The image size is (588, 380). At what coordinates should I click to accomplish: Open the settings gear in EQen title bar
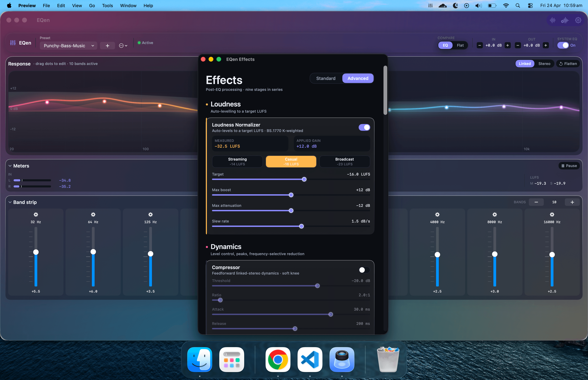[x=578, y=20]
